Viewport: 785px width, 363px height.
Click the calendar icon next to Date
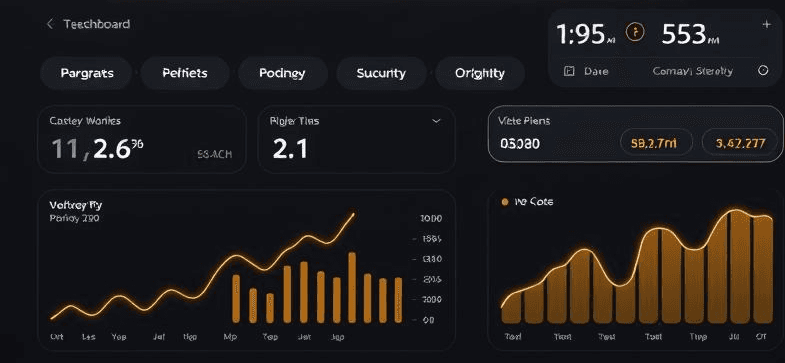(x=569, y=71)
